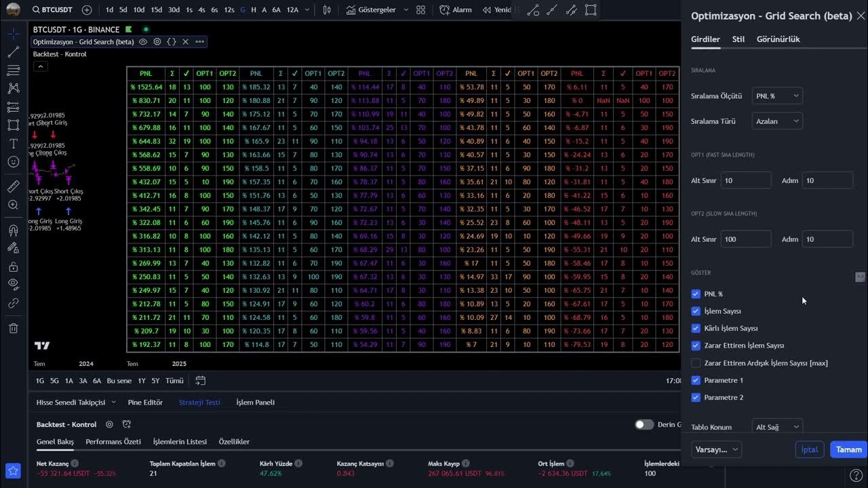This screenshot has width=868, height=488.
Task: Expand the timeframe list chevron
Action: [x=307, y=10]
